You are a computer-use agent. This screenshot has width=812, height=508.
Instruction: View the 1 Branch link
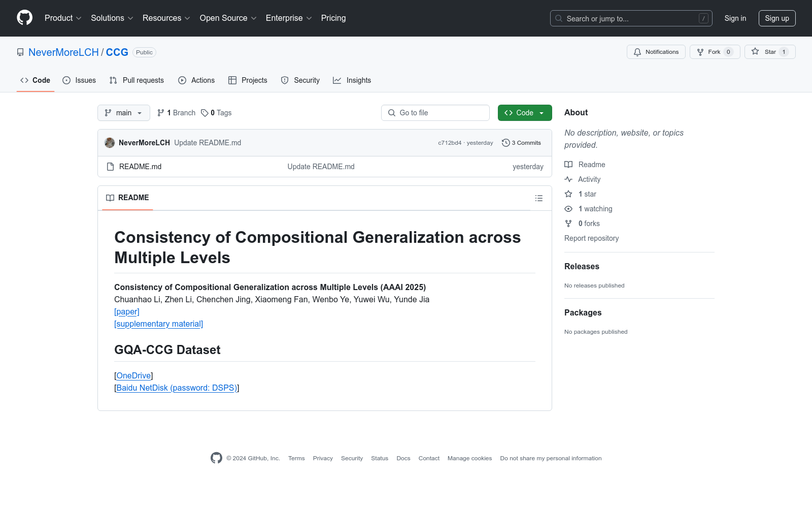pos(177,113)
